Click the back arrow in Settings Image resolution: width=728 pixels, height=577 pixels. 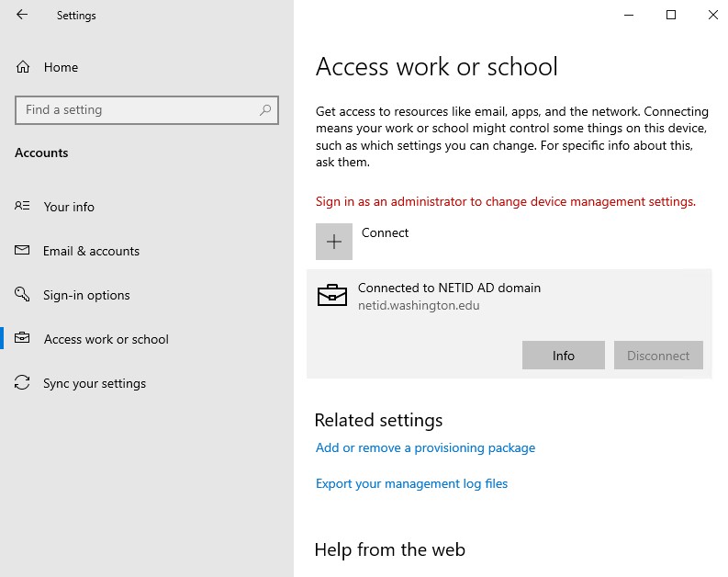22,15
